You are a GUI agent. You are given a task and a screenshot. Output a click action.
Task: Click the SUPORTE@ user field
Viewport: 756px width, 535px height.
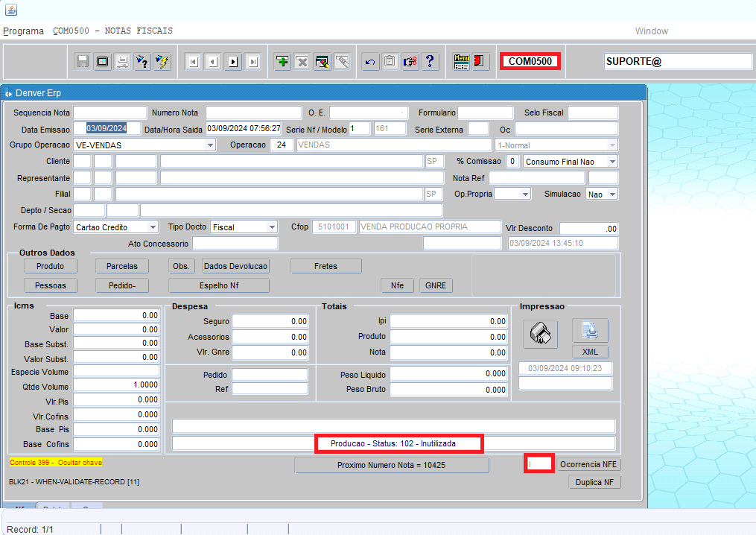[x=678, y=61]
